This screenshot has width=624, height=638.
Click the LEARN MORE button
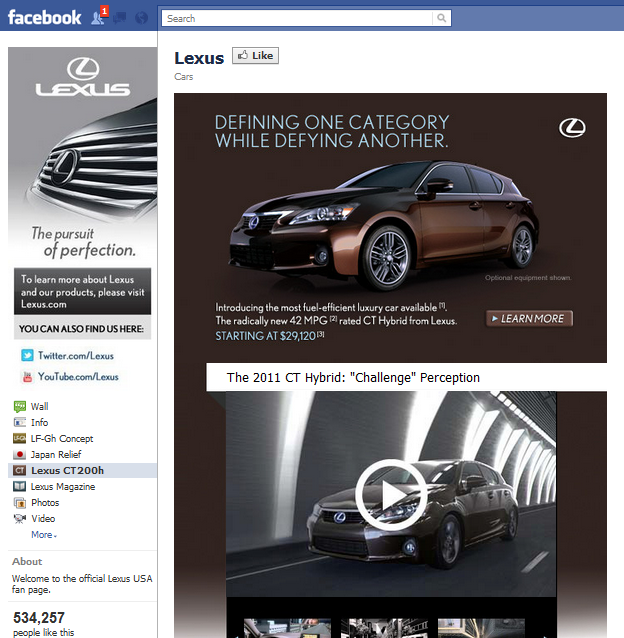pos(529,319)
